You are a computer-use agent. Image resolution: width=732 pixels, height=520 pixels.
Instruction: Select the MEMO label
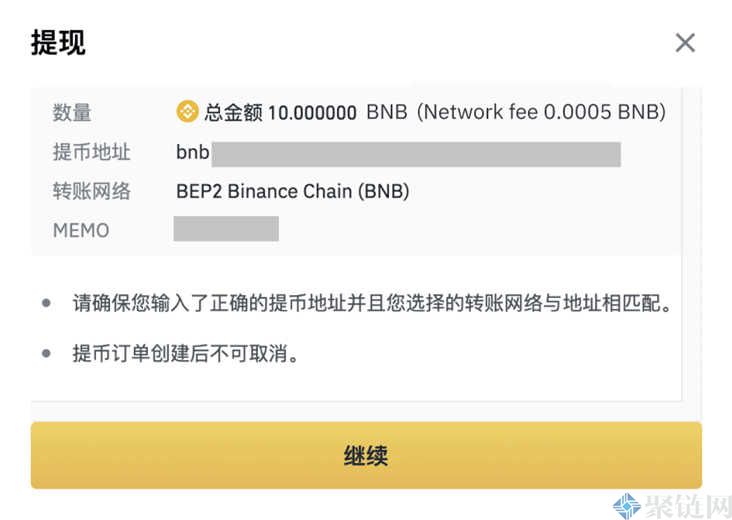click(x=81, y=230)
